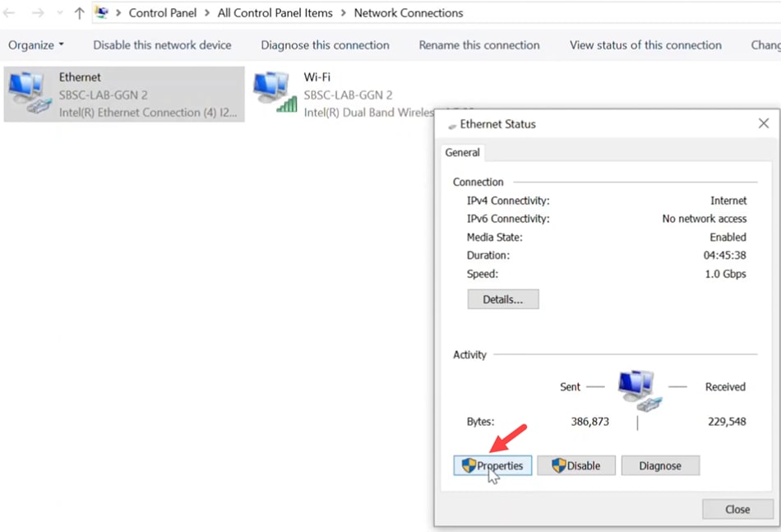Click IPv4 Connectivity Internet value
Screen dimensions: 781x532
[728, 201]
